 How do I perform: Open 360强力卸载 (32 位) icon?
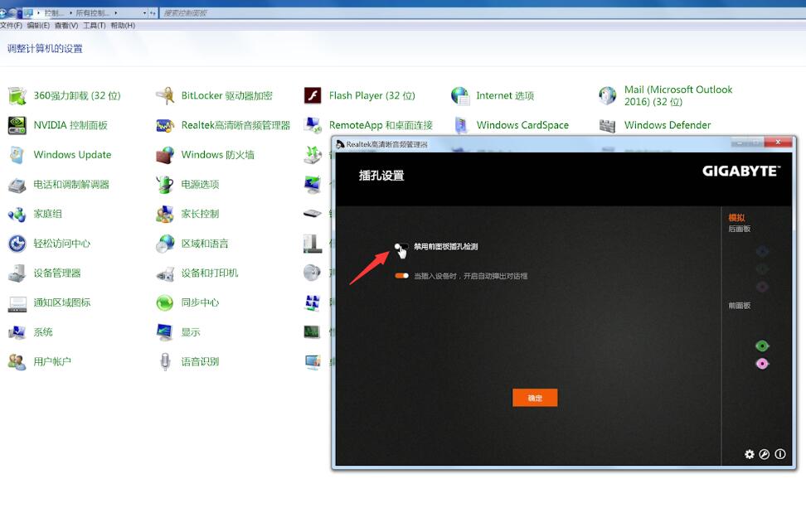tap(17, 95)
